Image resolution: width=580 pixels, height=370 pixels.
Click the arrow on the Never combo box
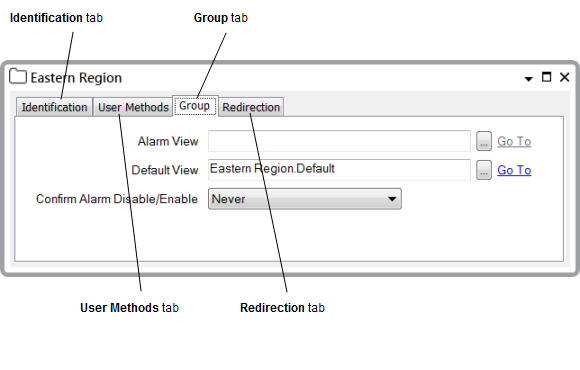coord(392,199)
